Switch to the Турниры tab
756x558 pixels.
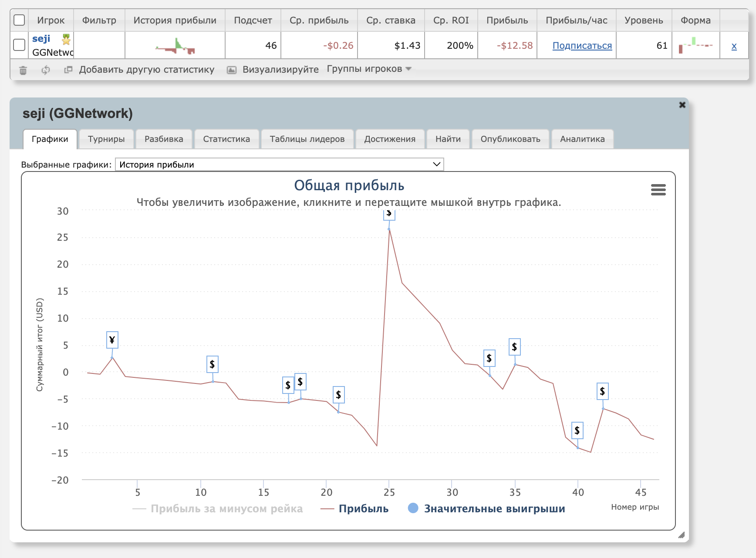pyautogui.click(x=106, y=139)
